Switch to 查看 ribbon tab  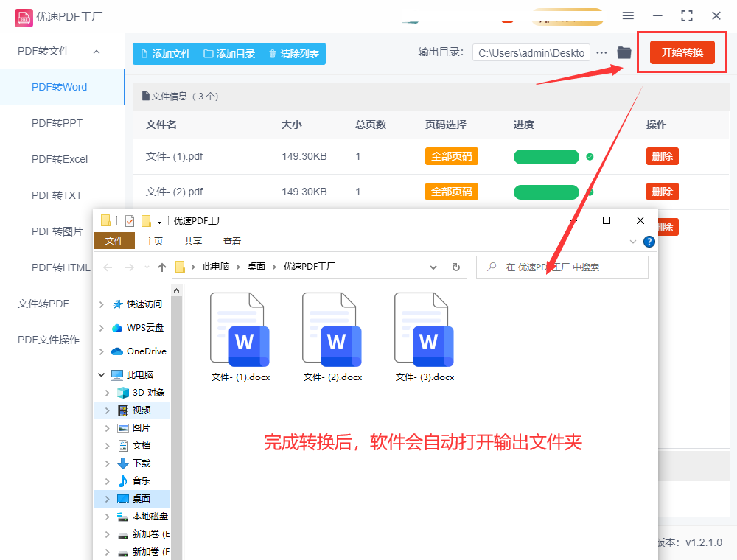coord(231,242)
